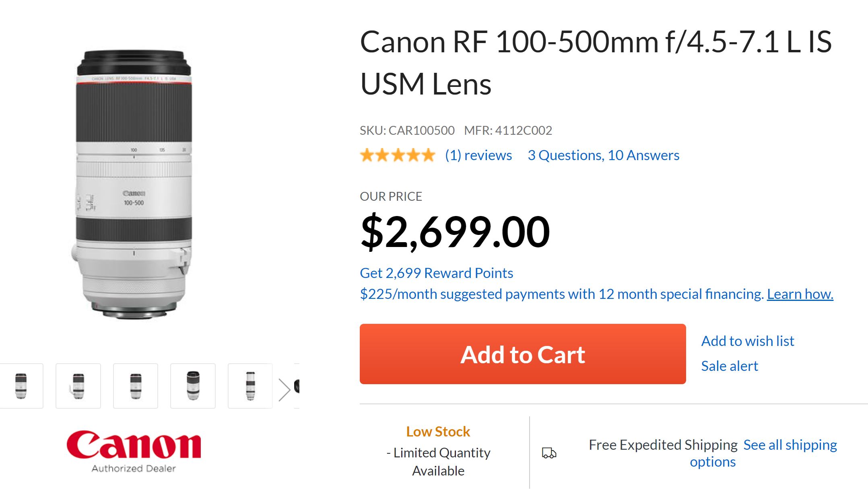
Task: Click Learn how financing link
Action: click(800, 294)
